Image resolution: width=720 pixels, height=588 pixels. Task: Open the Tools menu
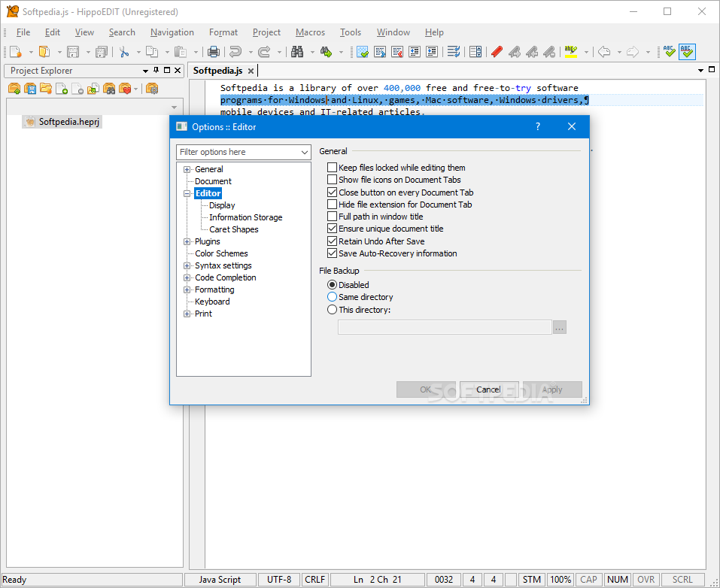351,32
